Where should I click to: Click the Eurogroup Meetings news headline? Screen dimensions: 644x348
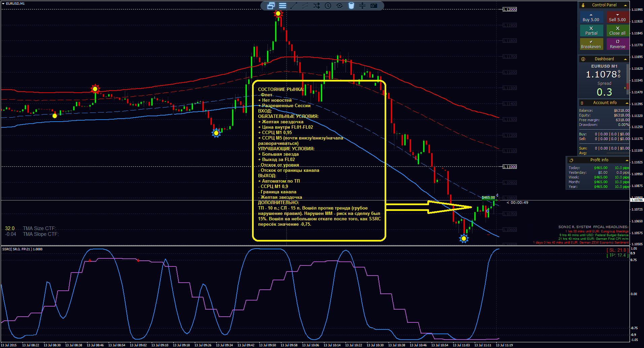(x=597, y=231)
